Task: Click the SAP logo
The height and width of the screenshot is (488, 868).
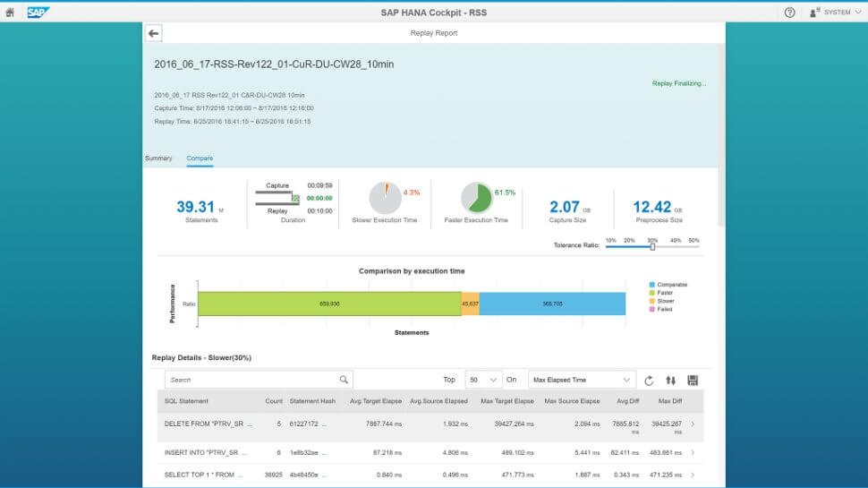Action: coord(38,13)
